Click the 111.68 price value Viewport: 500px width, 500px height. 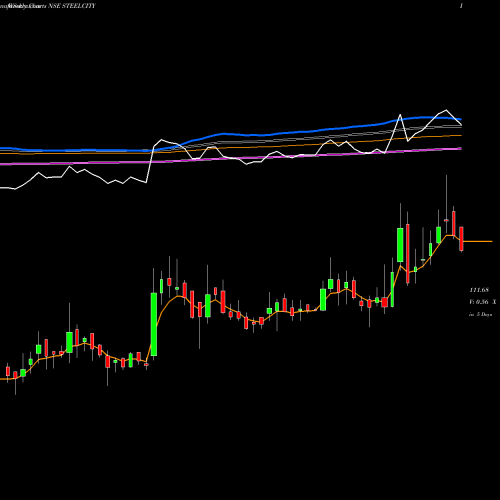[479, 290]
